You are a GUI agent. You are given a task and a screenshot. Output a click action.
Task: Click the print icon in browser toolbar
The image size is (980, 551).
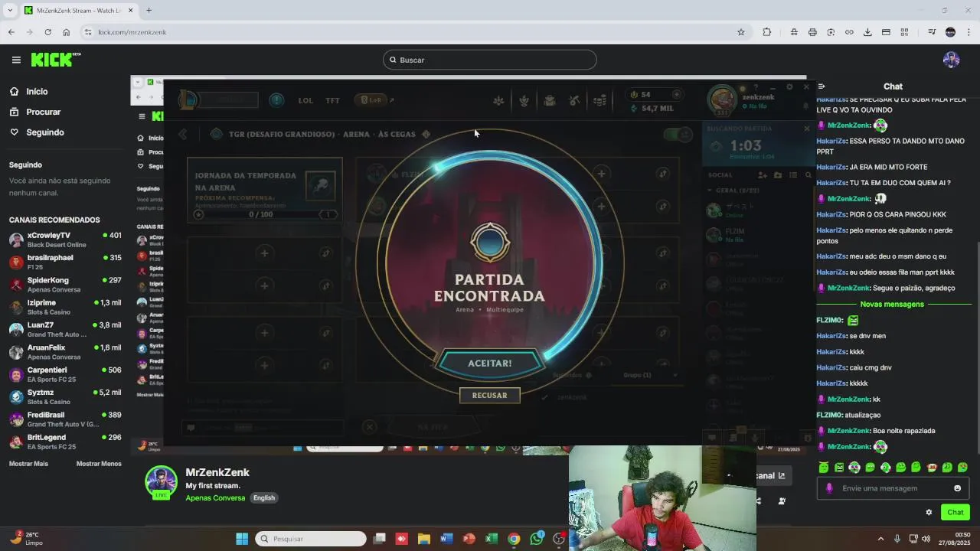click(812, 32)
